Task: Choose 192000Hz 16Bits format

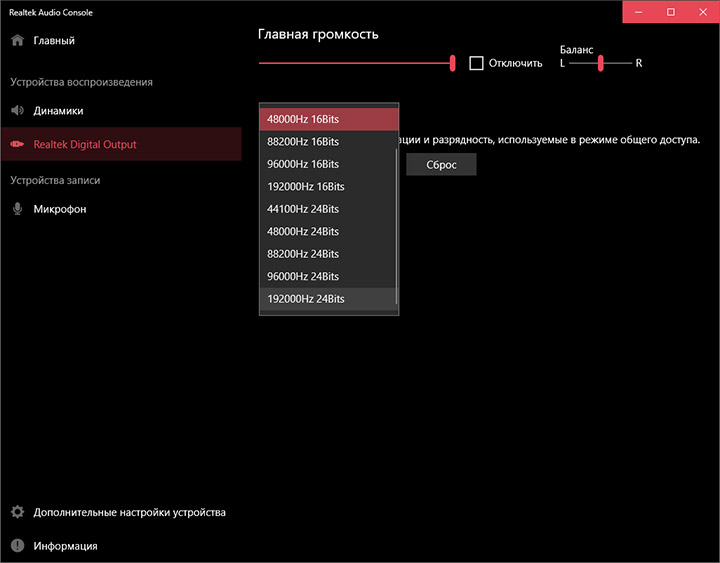Action: pyautogui.click(x=328, y=186)
